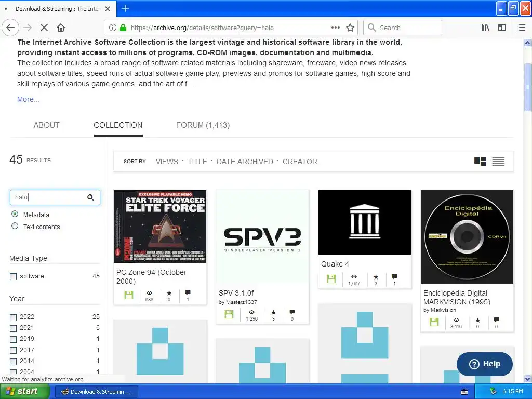Check the 2017 year filter
This screenshot has height=399, width=532.
[13, 350]
